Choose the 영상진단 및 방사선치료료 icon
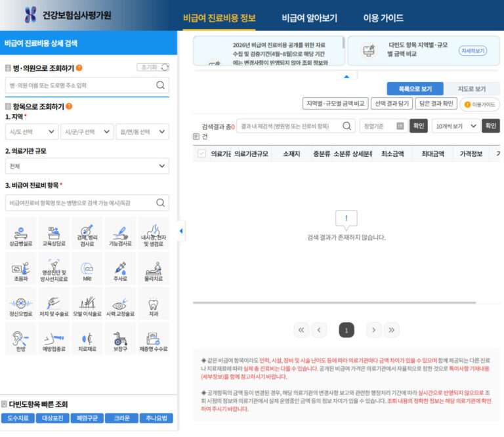This screenshot has width=504, height=437. pyautogui.click(x=54, y=268)
